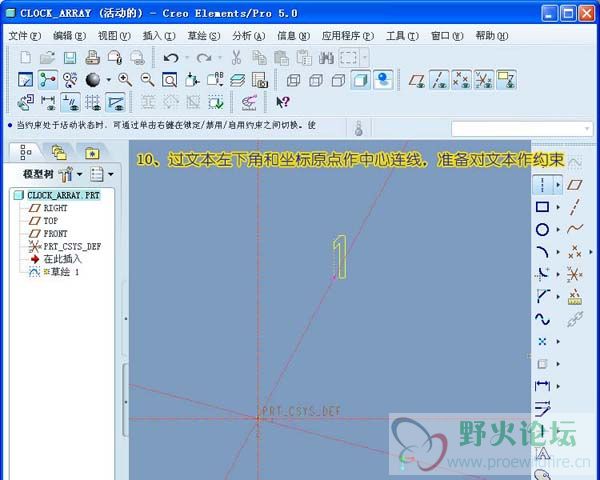Switch to the folder browser navigator tab
The width and height of the screenshot is (600, 480).
[59, 152]
